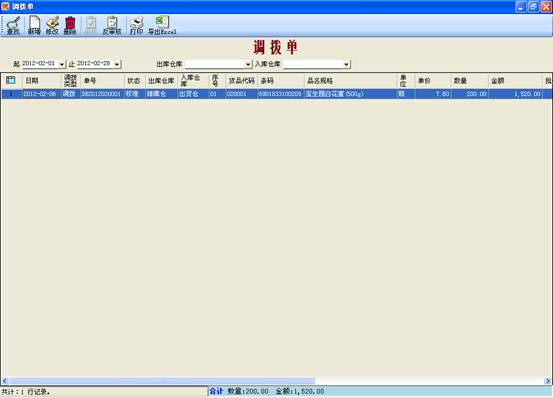This screenshot has height=398, width=553.
Task: Open the end date dropdown
Action: [x=117, y=64]
